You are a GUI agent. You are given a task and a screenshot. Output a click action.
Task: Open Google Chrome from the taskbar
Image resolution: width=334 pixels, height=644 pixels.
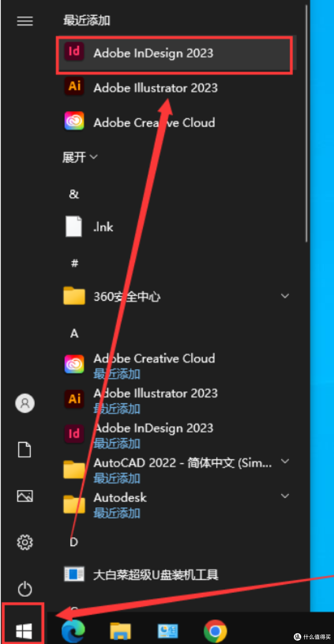coord(215,631)
